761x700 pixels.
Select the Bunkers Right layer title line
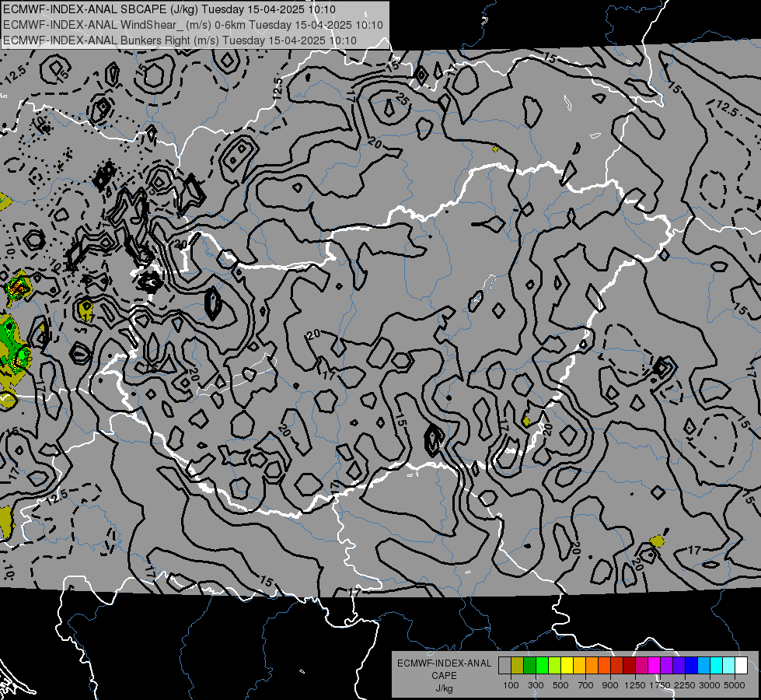180,40
